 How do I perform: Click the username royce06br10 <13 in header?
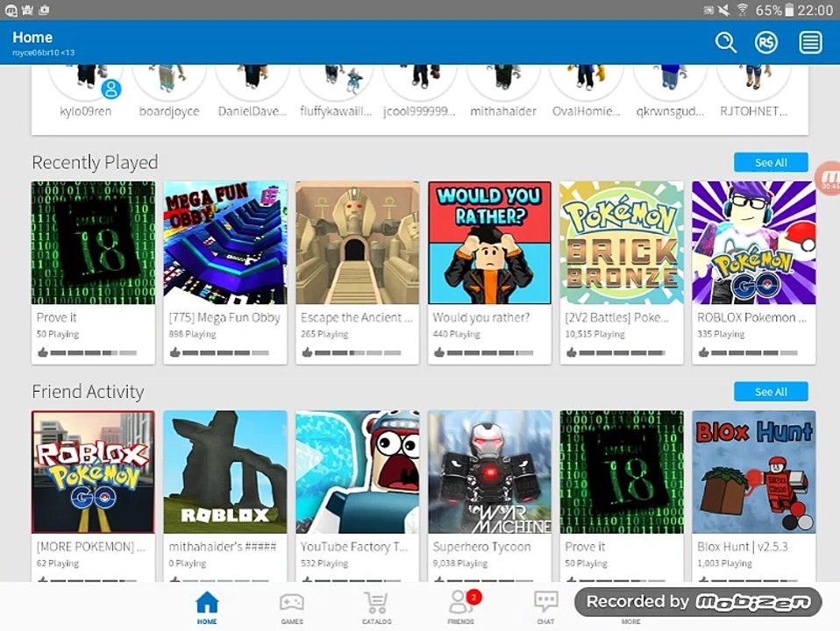point(43,53)
